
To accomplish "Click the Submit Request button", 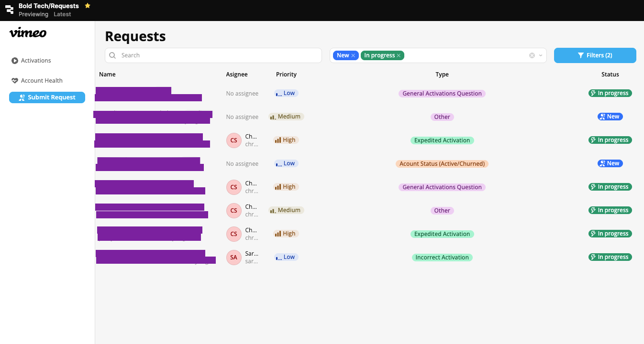I will coord(47,97).
